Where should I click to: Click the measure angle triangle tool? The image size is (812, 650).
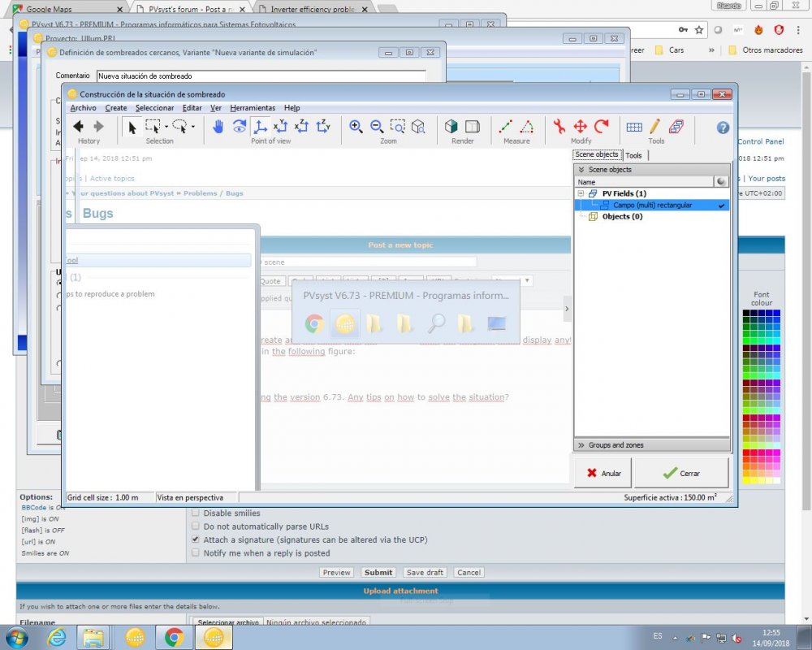526,126
